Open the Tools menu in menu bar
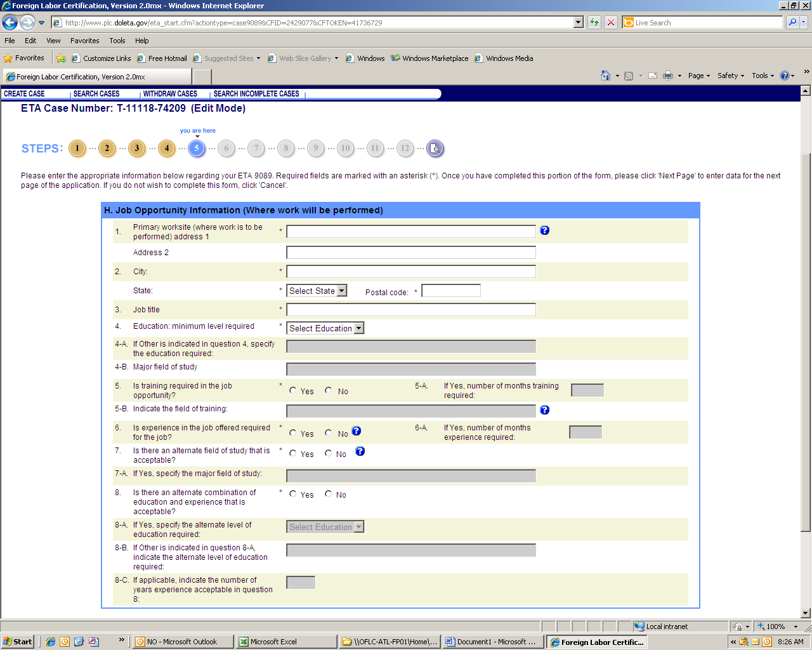This screenshot has width=812, height=650. pyautogui.click(x=117, y=41)
